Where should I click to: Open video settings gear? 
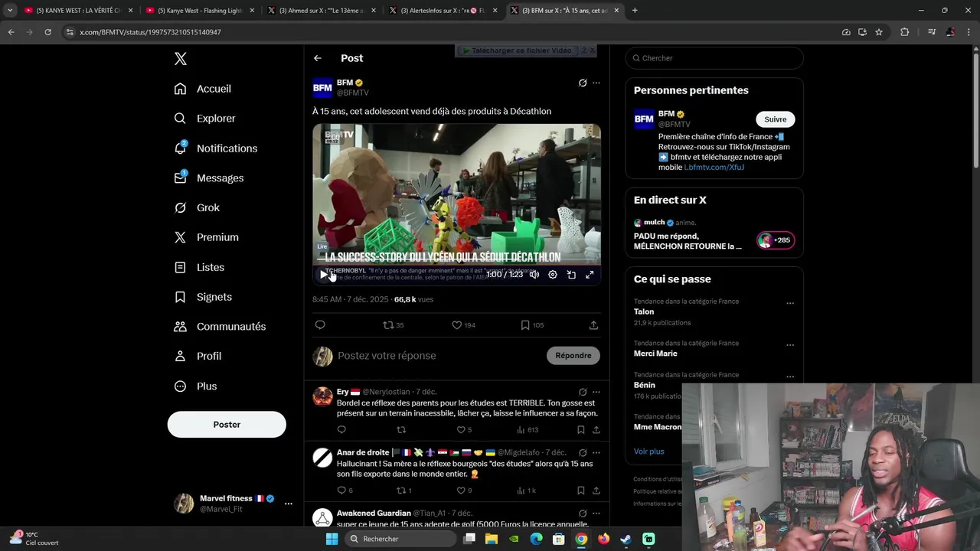tap(553, 275)
